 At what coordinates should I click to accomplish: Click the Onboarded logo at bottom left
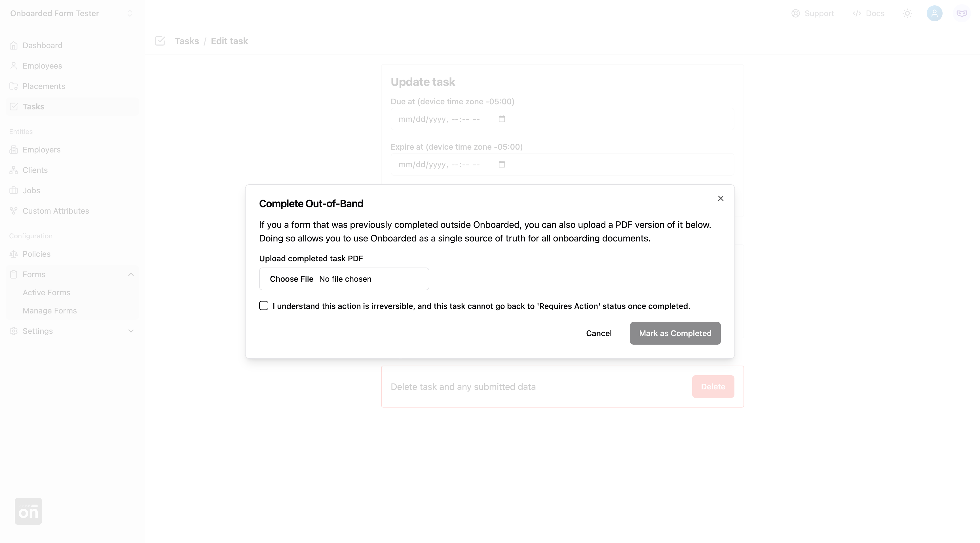click(x=28, y=511)
